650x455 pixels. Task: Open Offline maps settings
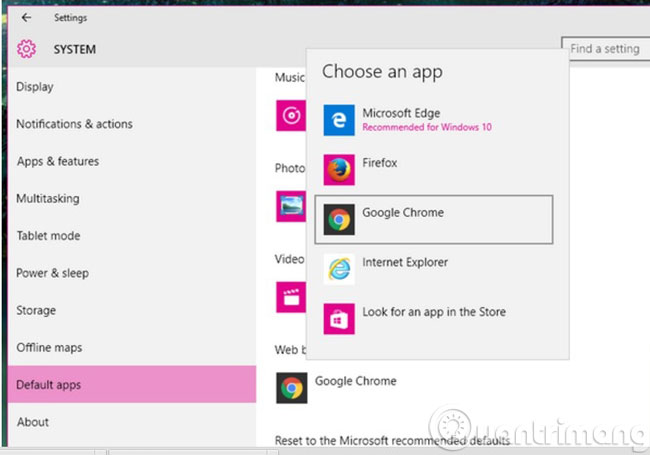132,348
